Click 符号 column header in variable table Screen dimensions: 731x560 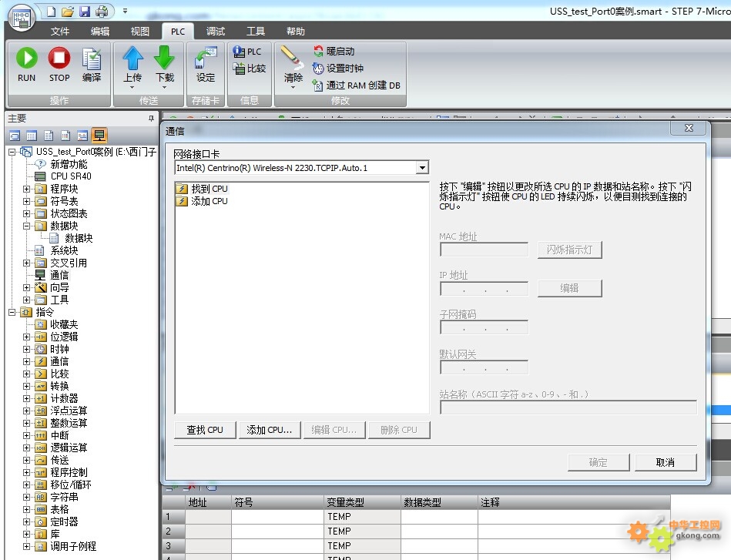coord(277,502)
